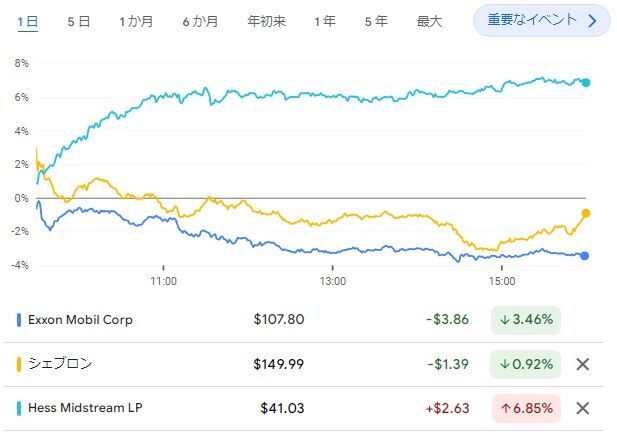Click シェブロン's yellow endpoint dot on chart
The height and width of the screenshot is (436, 617).
pyautogui.click(x=585, y=213)
